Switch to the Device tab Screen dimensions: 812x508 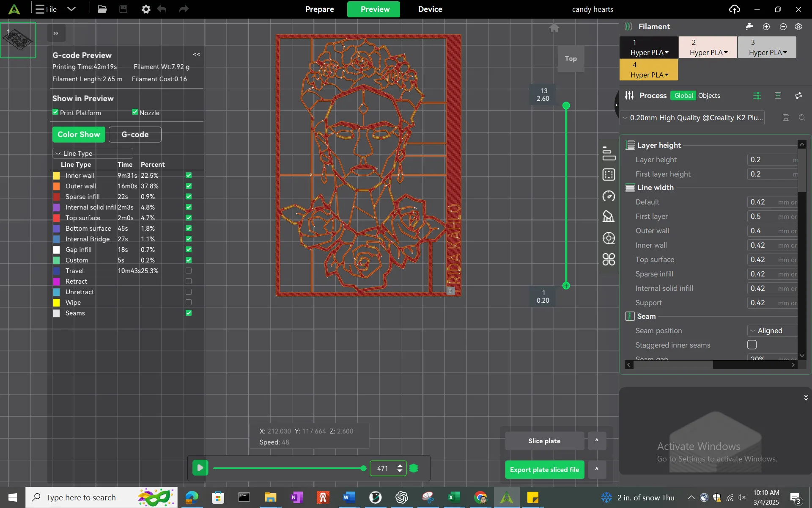(x=430, y=9)
